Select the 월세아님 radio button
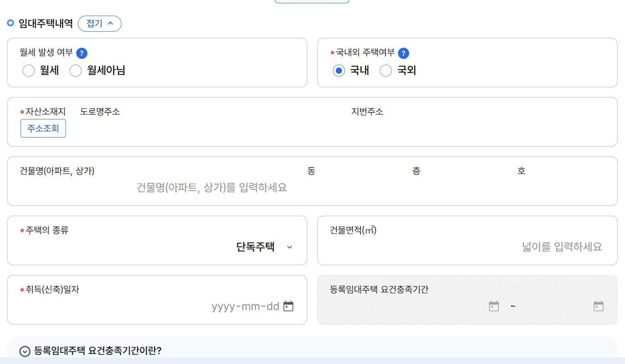This screenshot has height=364, width=625. tap(76, 70)
